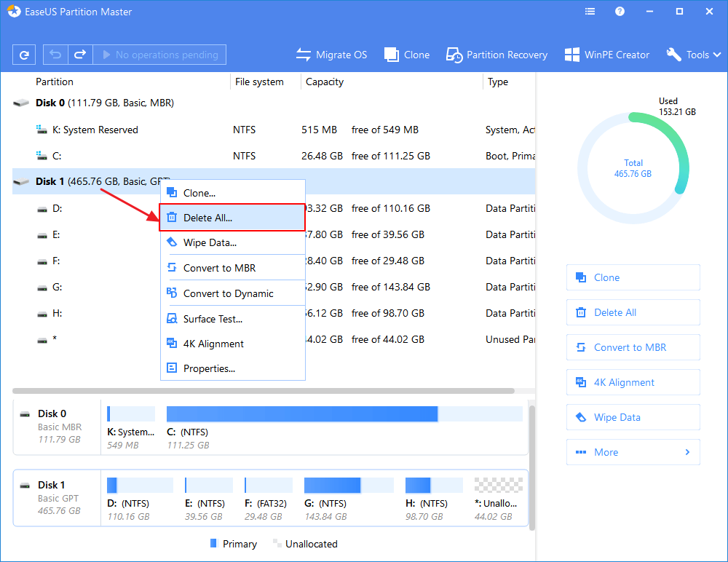
Task: Click the Migrate OS button label
Action: (341, 55)
